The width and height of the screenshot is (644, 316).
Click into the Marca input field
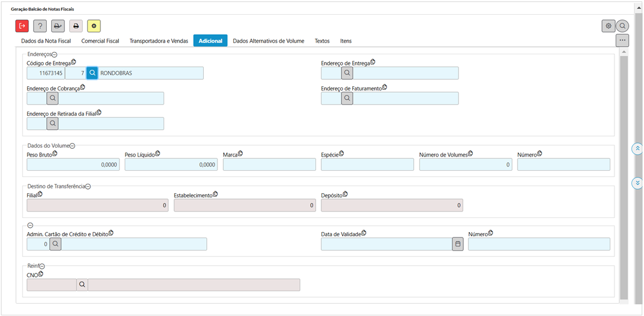[269, 165]
